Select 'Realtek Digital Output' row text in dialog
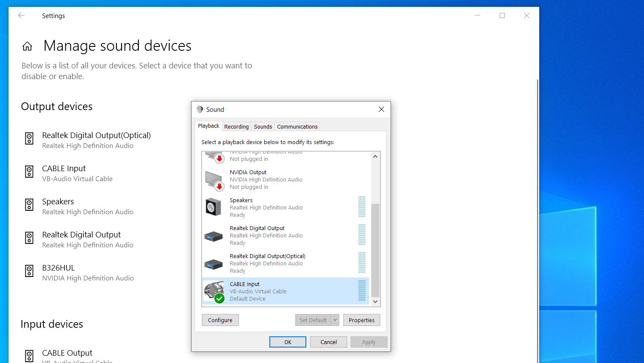The height and width of the screenshot is (363, 644). (257, 228)
